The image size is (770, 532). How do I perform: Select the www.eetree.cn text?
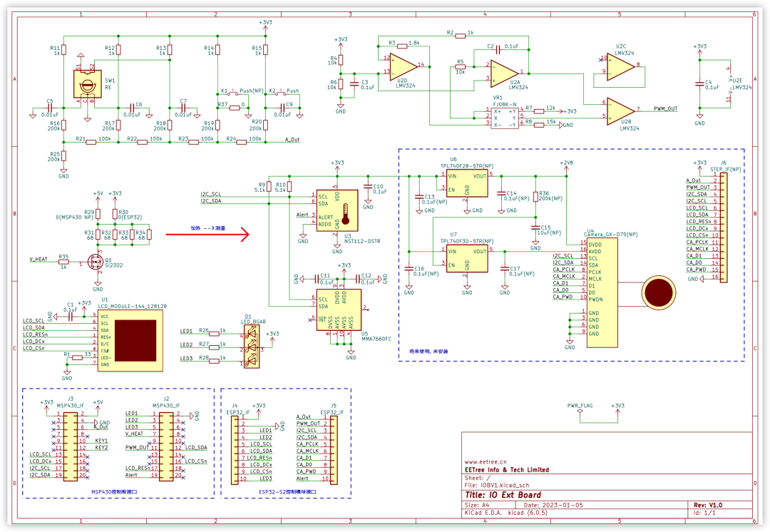[x=486, y=461]
